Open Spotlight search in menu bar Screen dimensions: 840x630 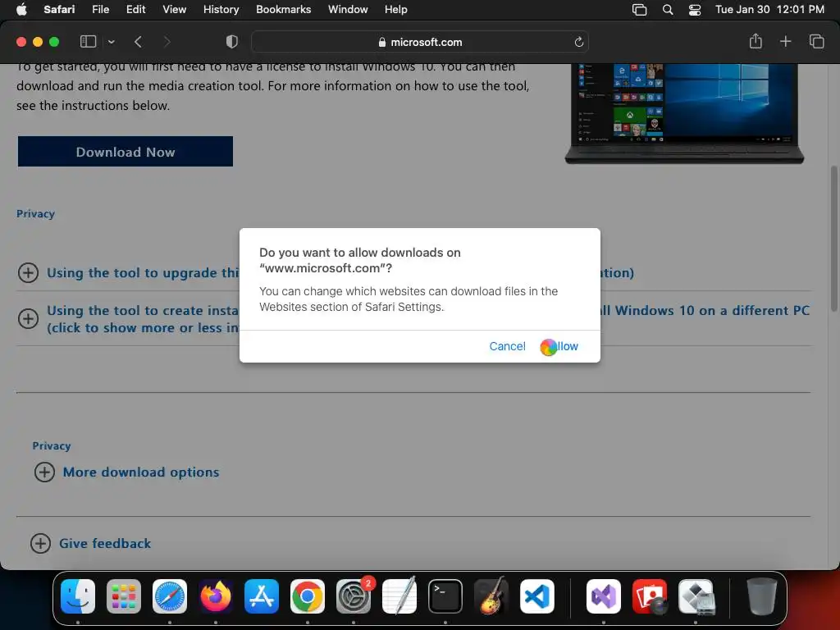pyautogui.click(x=668, y=10)
